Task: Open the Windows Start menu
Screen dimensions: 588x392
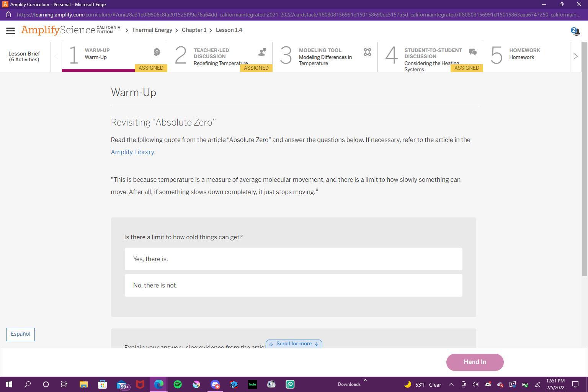Action: (9, 384)
